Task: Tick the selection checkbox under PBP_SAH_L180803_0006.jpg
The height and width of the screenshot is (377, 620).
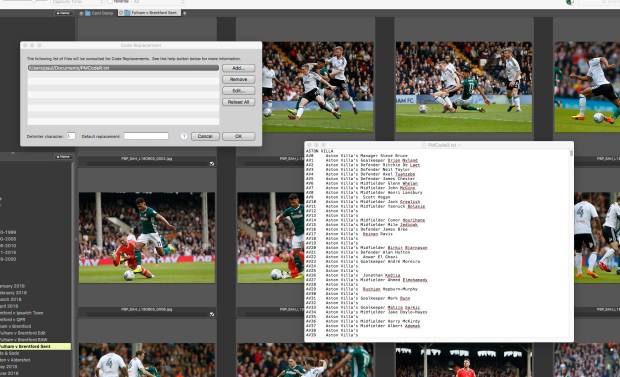Action: coord(212,314)
